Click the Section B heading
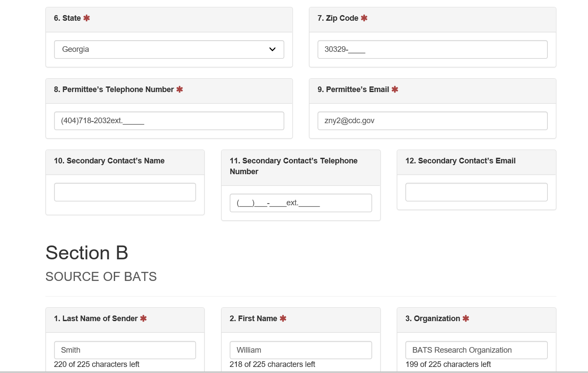This screenshot has height=373, width=588. coord(87,253)
